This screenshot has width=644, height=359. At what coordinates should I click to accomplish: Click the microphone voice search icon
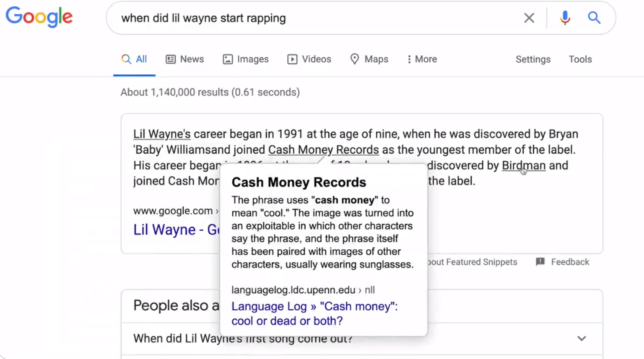pos(565,18)
